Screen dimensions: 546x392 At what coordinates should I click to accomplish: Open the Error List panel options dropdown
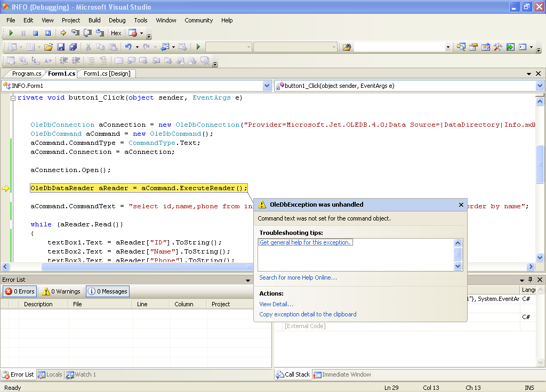click(247, 280)
